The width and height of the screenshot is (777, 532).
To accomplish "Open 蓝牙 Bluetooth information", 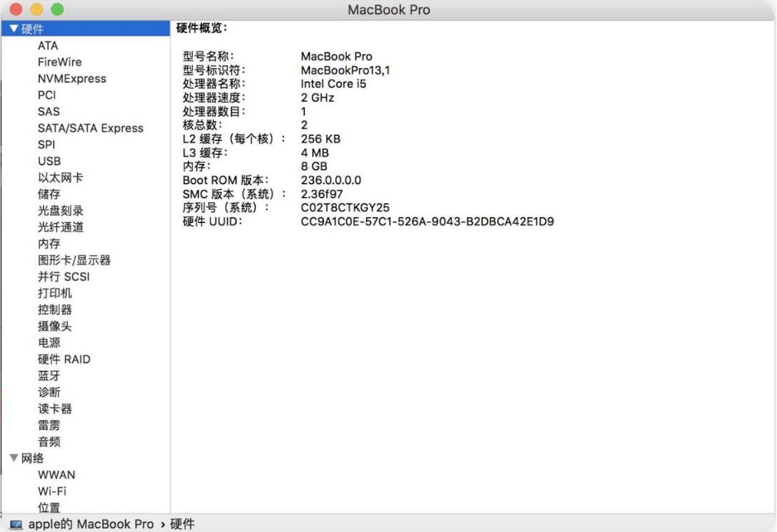I will coord(48,376).
